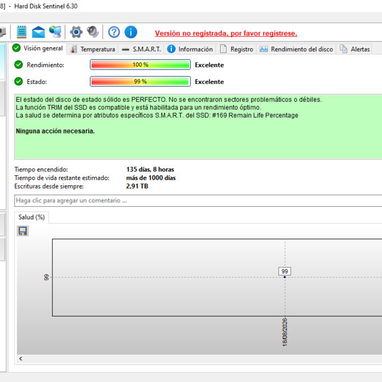The width and height of the screenshot is (382, 382).
Task: Click the 'más de 1000 días' value
Action: (x=151, y=178)
